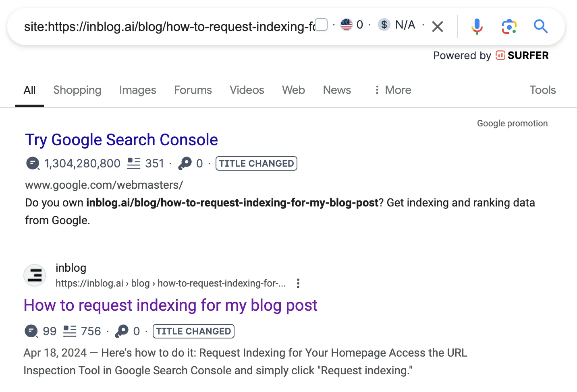Expand the More search filters menu
This screenshot has width=577, height=392.
[393, 90]
